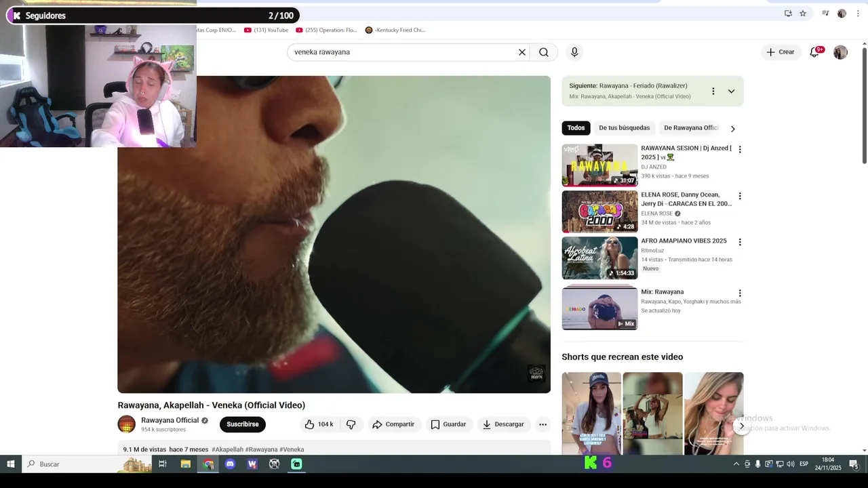Open the Windows Start menu
Viewport: 868px width, 488px height.
tap(11, 464)
